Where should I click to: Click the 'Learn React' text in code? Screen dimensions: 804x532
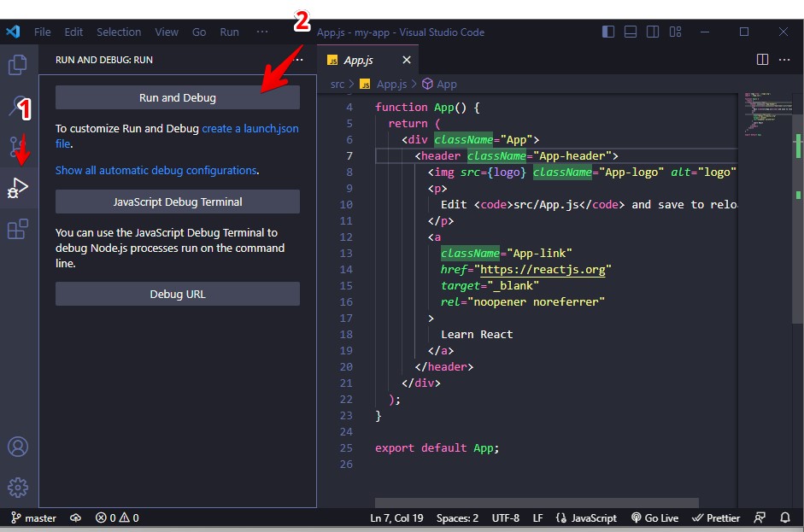(477, 335)
